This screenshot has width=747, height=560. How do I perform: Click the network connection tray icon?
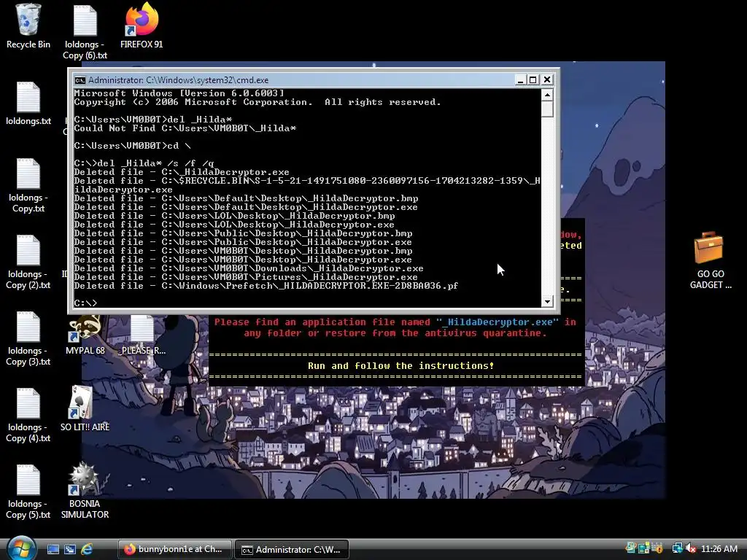(x=677, y=548)
